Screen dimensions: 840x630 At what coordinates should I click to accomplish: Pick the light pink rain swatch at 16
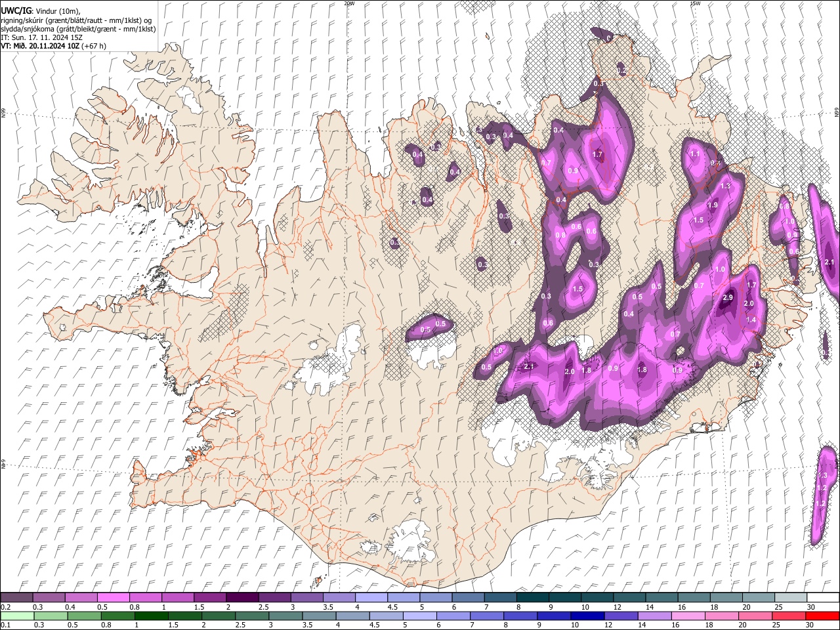pos(688,616)
